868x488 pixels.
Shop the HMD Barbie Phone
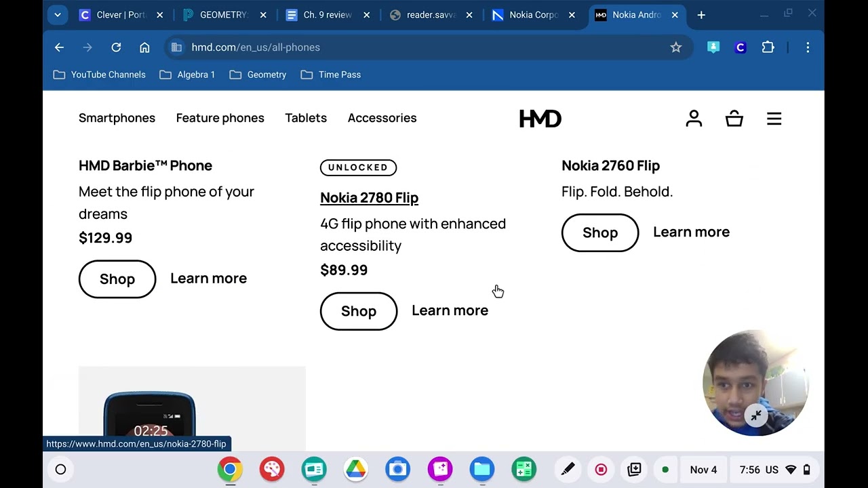coord(117,279)
